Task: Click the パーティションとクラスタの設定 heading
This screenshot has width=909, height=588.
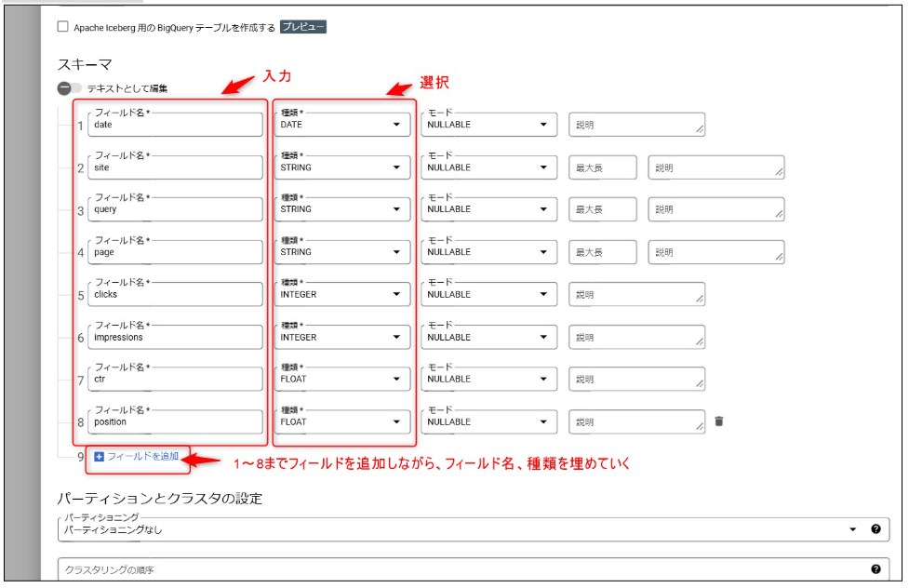Action: pyautogui.click(x=159, y=498)
